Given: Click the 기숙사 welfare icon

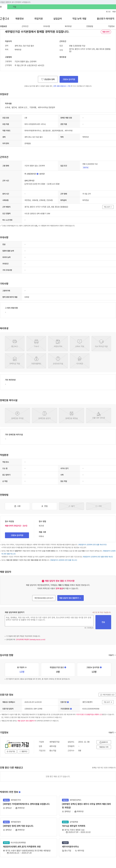Looking at the screenshot, I should pos(36,343).
